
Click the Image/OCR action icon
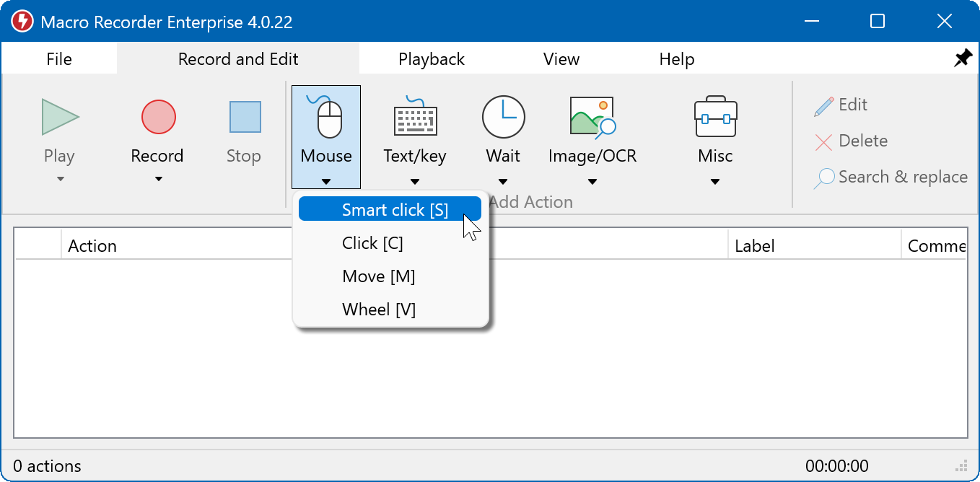(x=592, y=117)
